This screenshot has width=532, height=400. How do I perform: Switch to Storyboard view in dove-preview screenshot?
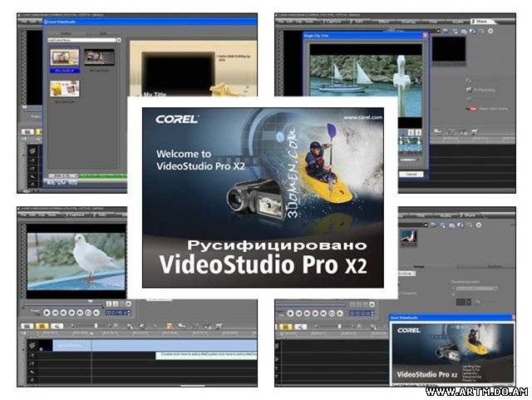coord(27,326)
